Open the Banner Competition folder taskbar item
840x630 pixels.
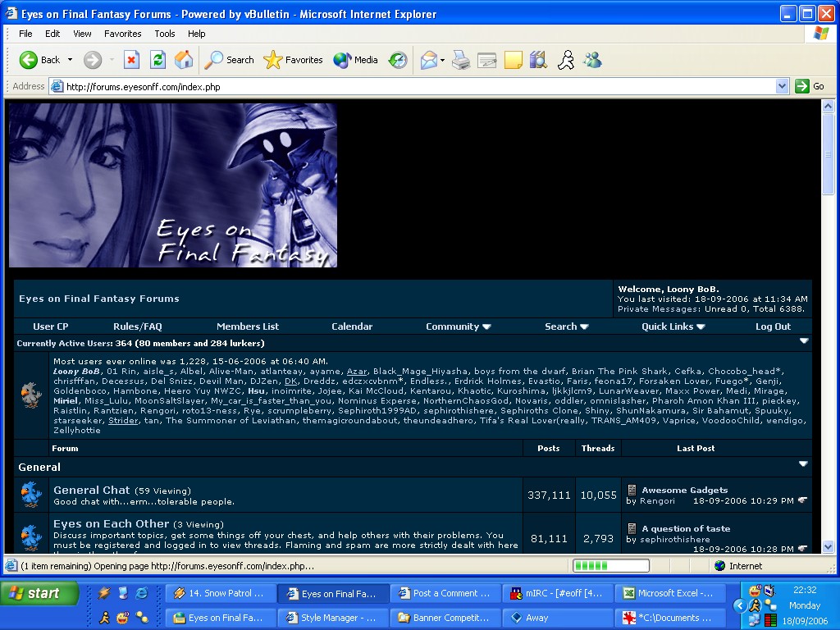click(445, 618)
